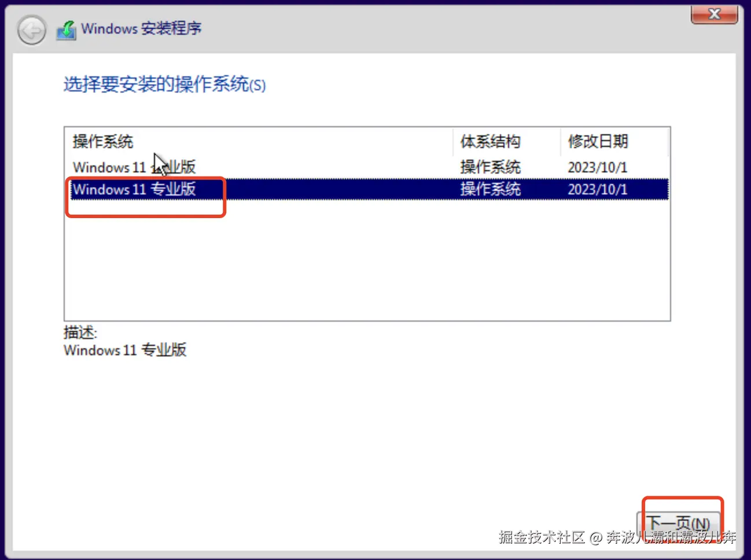
Task: Click the Windows 安装程序 setup icon
Action: click(66, 30)
